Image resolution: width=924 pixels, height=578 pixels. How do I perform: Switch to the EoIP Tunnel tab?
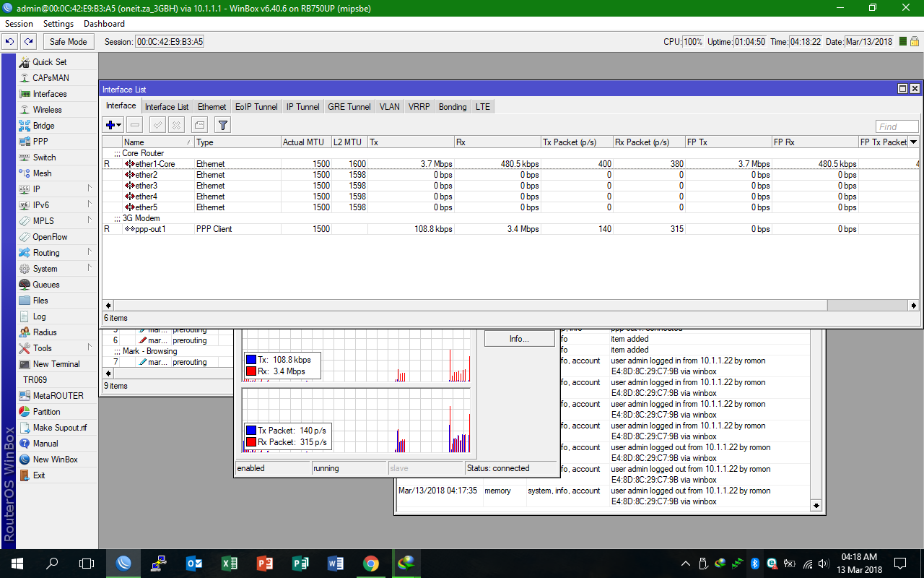256,107
